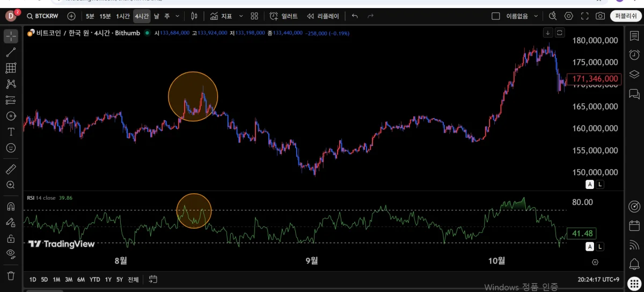This screenshot has width=644, height=292.
Task: Take a chart snapshot with camera icon
Action: (x=600, y=16)
